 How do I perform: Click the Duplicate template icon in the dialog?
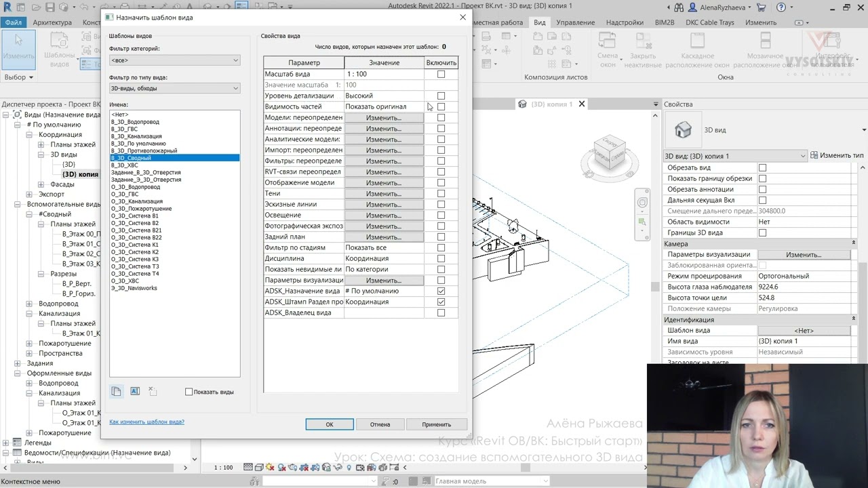point(117,391)
